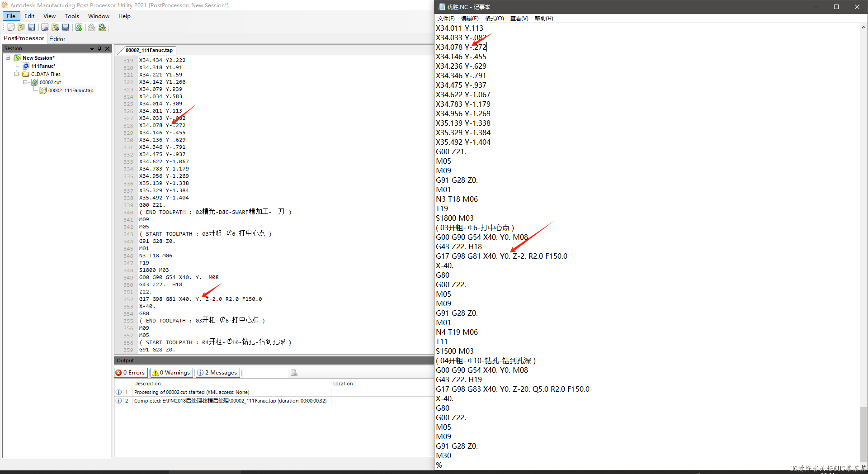Click the New Session tree node icon
The width and height of the screenshot is (868, 474).
(x=18, y=58)
